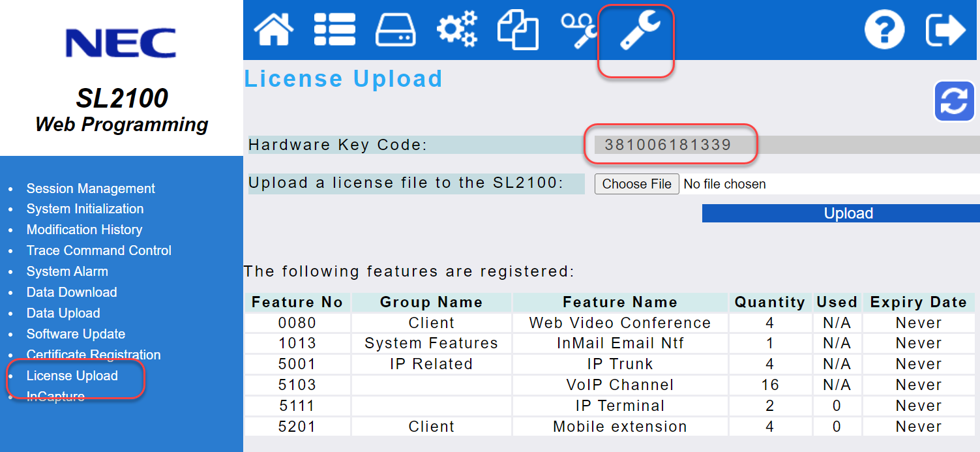Open the list view icon
This screenshot has width=980, height=452.
334,30
